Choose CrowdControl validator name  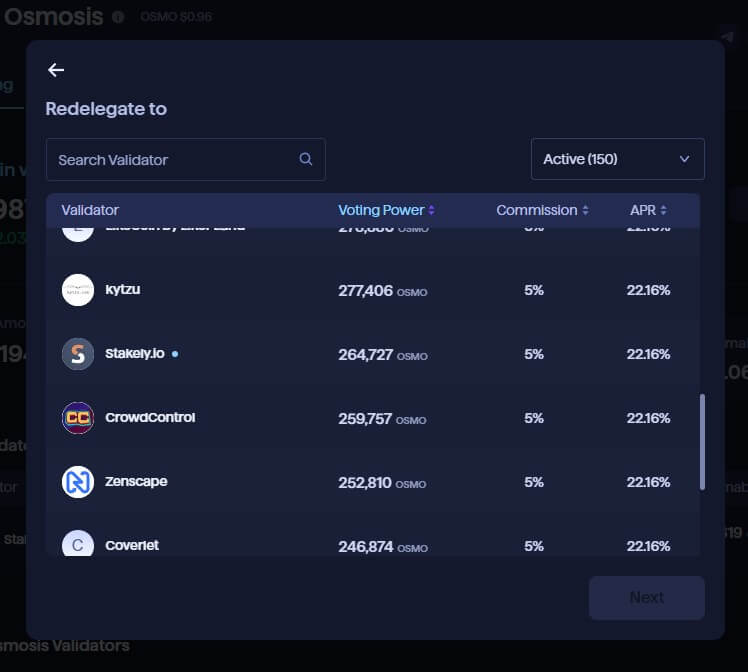pos(150,417)
